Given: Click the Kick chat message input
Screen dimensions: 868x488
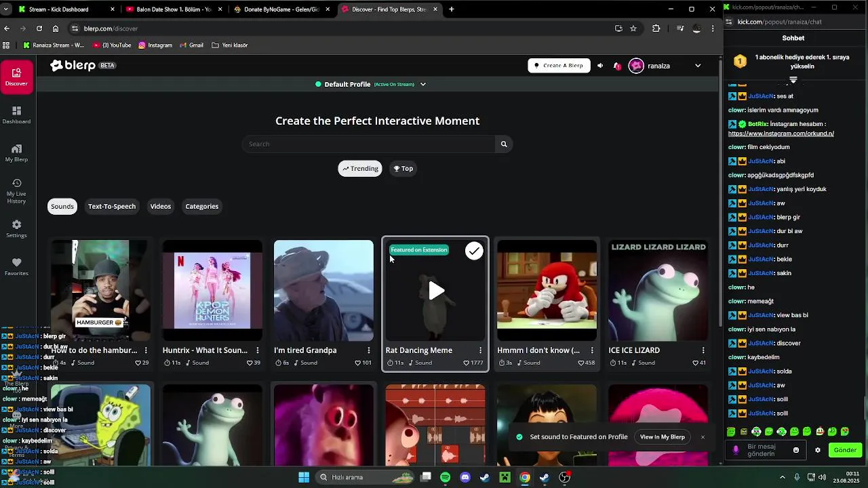Looking at the screenshot, I should (x=765, y=450).
